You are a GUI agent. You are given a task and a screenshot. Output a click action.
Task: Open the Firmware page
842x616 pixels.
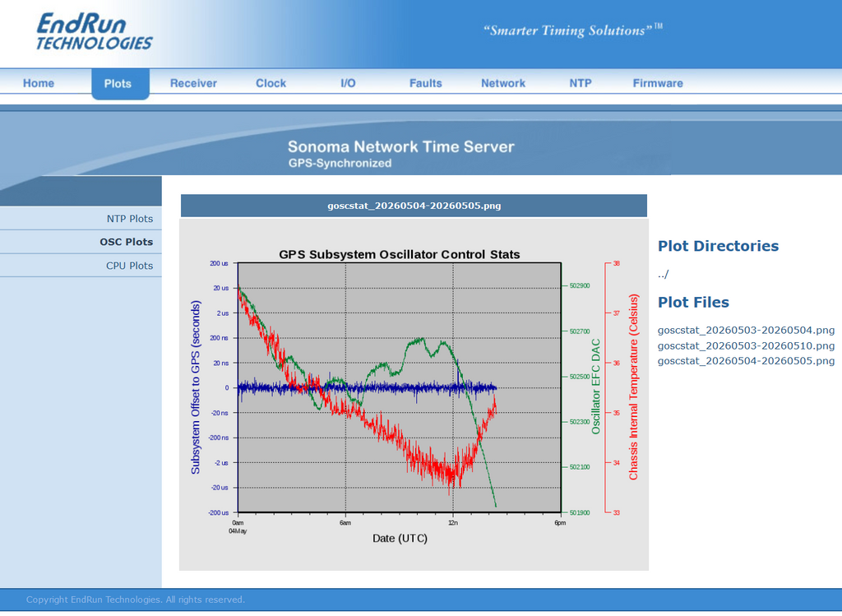pyautogui.click(x=658, y=83)
